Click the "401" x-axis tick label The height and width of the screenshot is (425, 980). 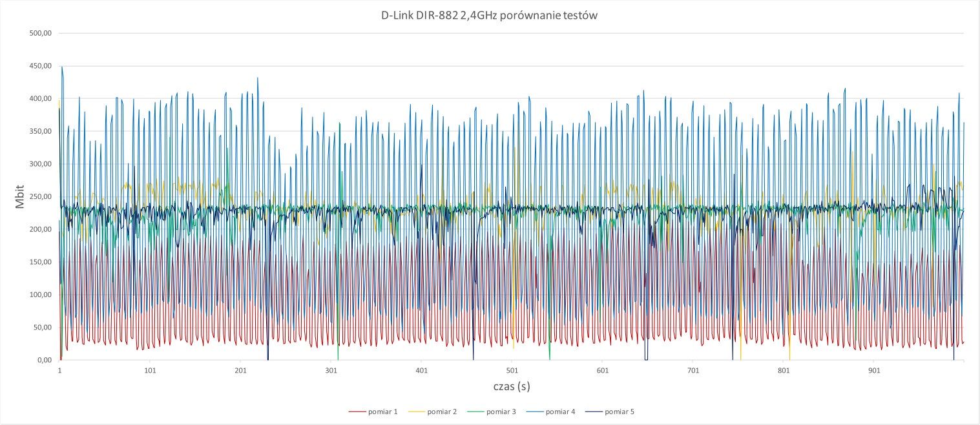tap(421, 371)
